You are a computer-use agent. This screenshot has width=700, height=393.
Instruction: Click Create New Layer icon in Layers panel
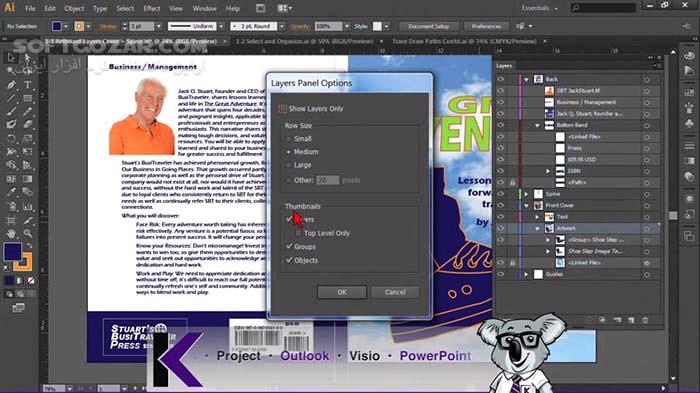(631, 320)
